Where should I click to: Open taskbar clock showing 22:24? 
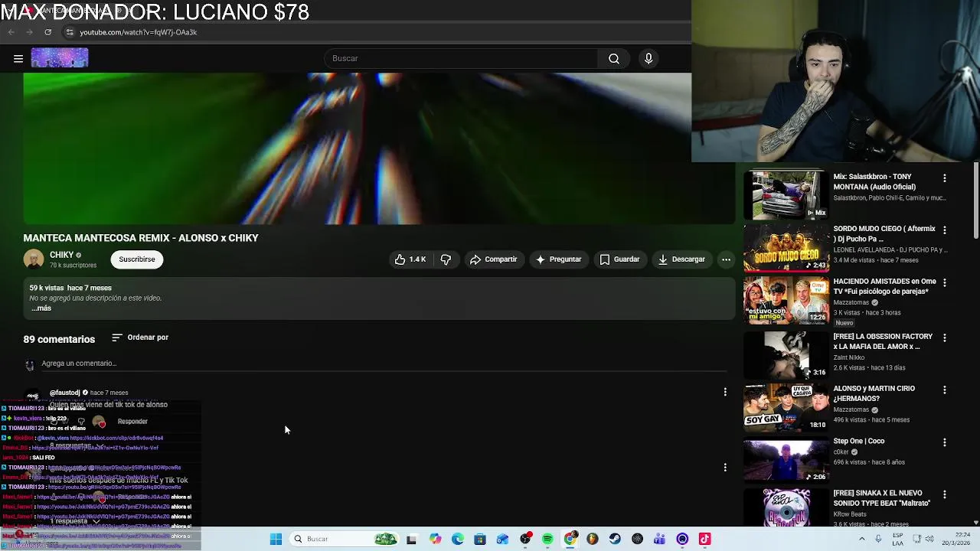pos(956,539)
